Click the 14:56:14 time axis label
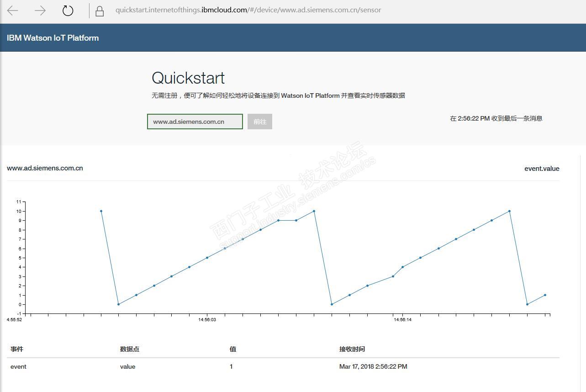The width and height of the screenshot is (586, 392). point(403,320)
